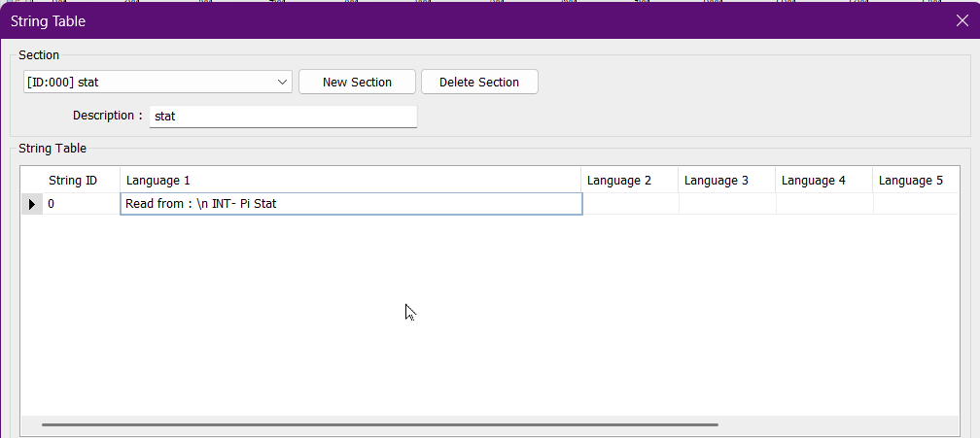
Task: Focus the Description text field
Action: 283,117
